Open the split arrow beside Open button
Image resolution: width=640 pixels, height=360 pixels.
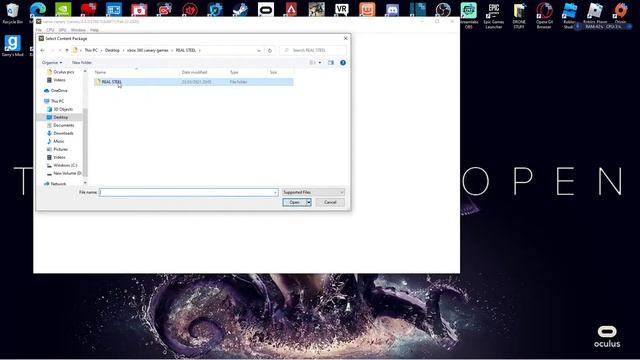pos(309,202)
